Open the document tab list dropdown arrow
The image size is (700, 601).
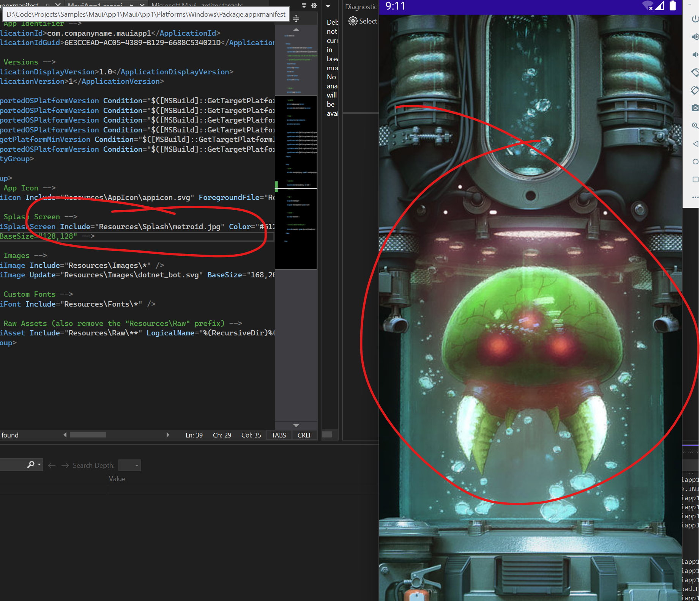click(x=304, y=5)
